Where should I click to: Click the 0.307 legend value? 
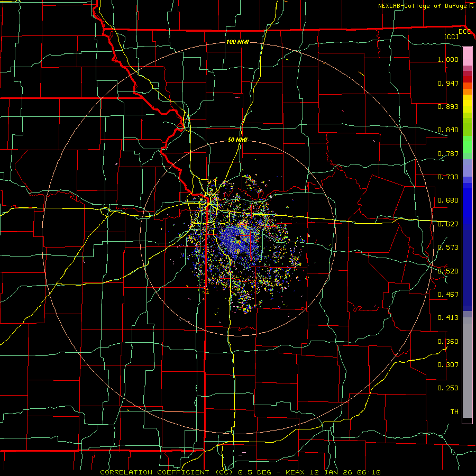[448, 365]
